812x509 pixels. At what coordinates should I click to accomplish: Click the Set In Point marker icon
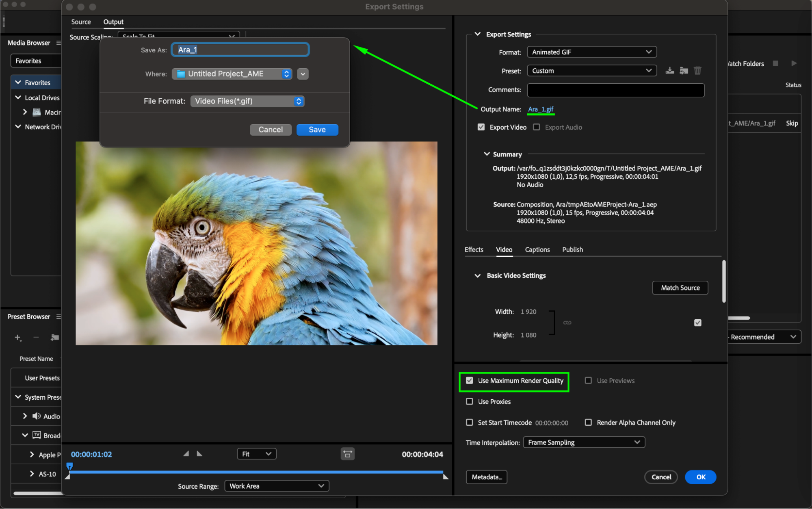click(186, 454)
